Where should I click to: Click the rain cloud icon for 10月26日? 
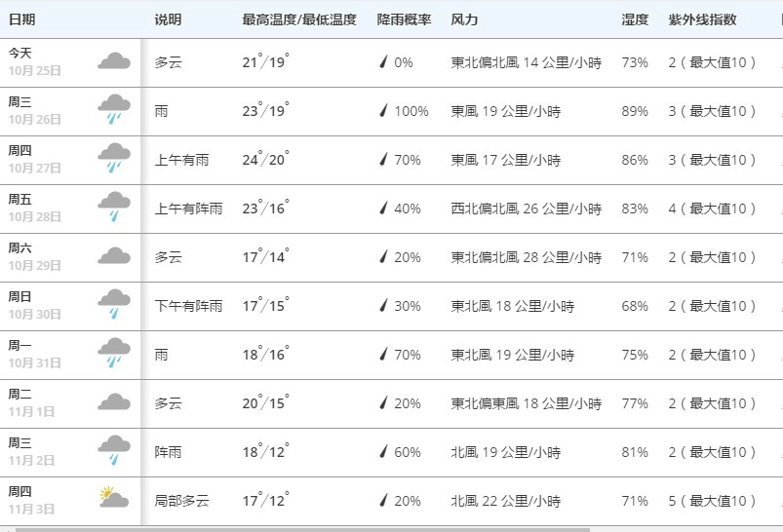tap(114, 109)
